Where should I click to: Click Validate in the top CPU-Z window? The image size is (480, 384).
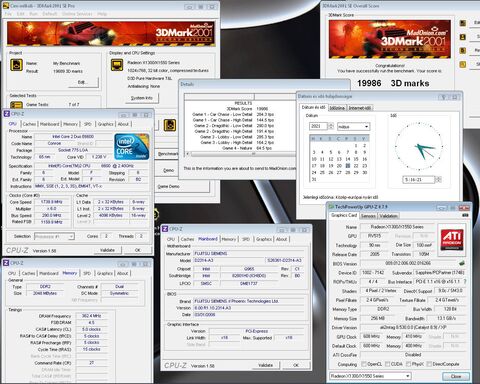click(107, 250)
